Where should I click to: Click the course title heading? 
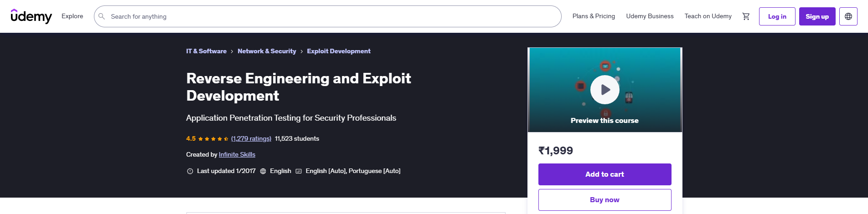(x=299, y=87)
